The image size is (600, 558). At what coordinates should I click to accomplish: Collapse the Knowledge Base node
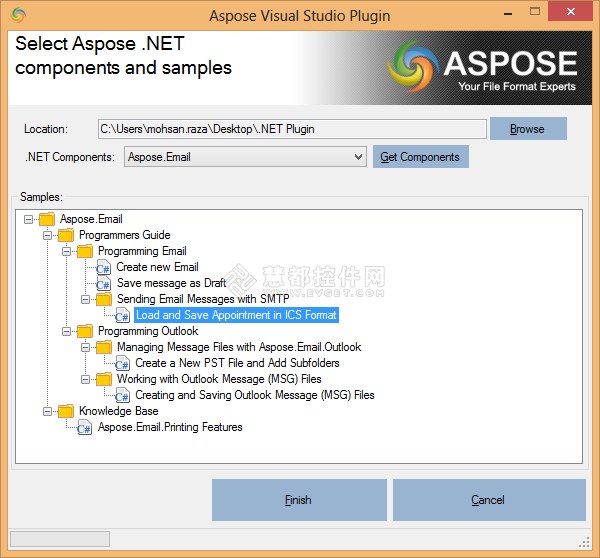point(47,411)
